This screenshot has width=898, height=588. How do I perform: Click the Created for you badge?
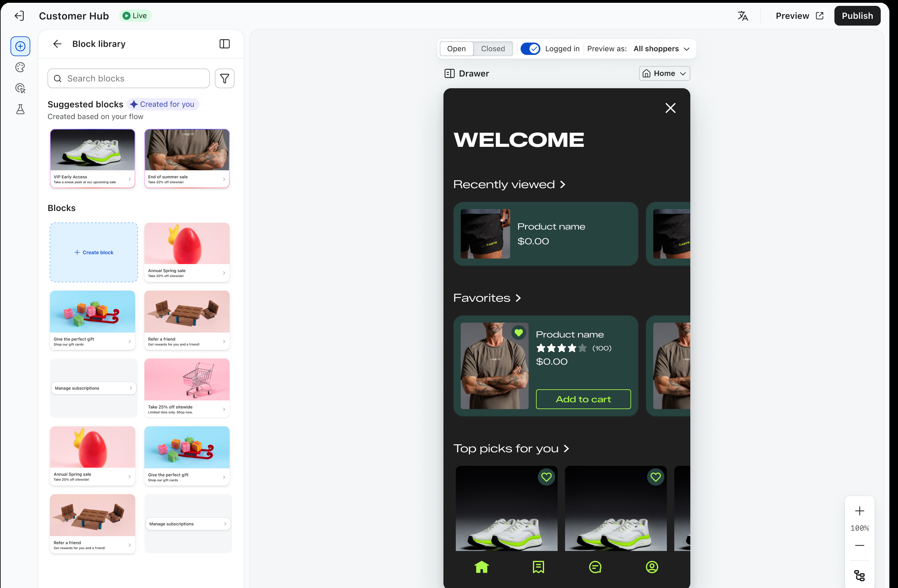tap(162, 105)
